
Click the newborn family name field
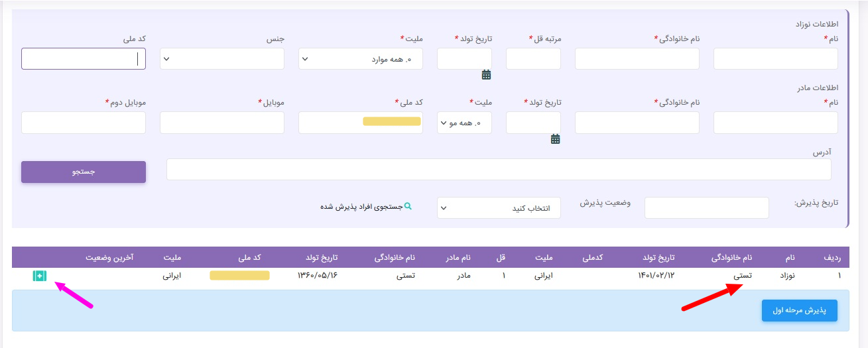click(637, 59)
